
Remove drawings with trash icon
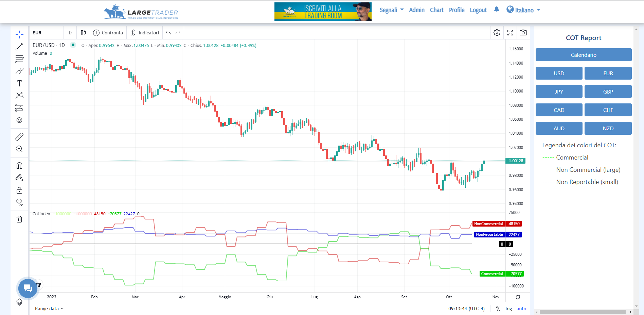coord(19,219)
